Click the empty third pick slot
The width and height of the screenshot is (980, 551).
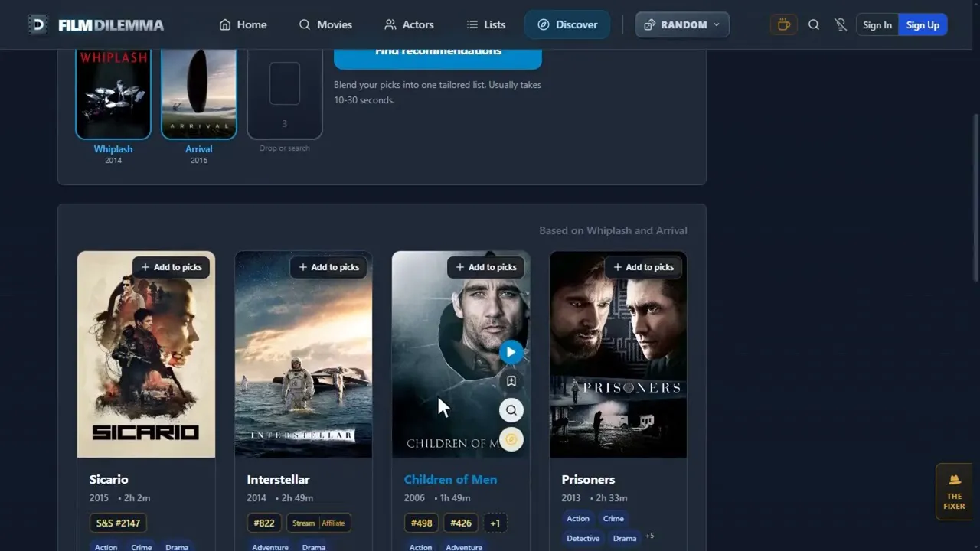285,93
